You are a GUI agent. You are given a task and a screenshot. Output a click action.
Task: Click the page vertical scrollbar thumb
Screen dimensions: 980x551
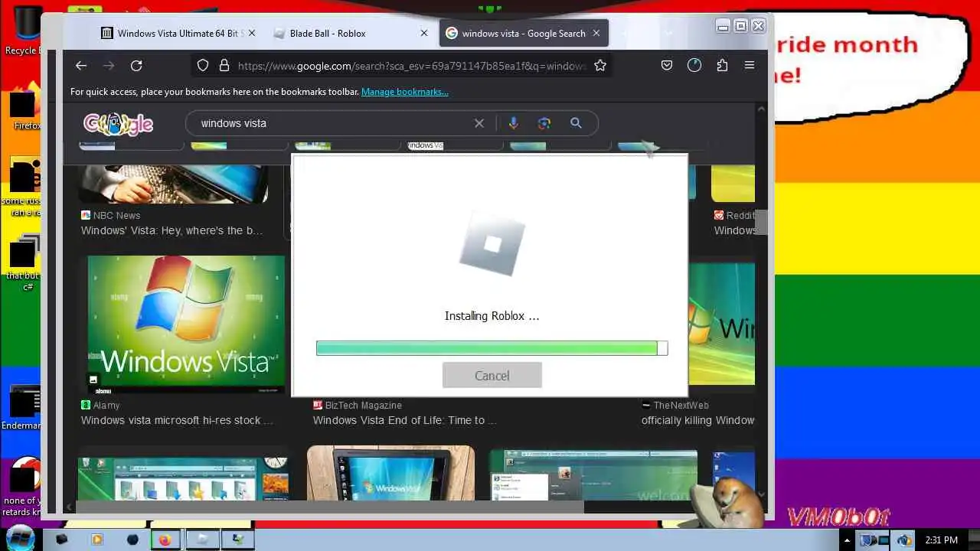(761, 222)
